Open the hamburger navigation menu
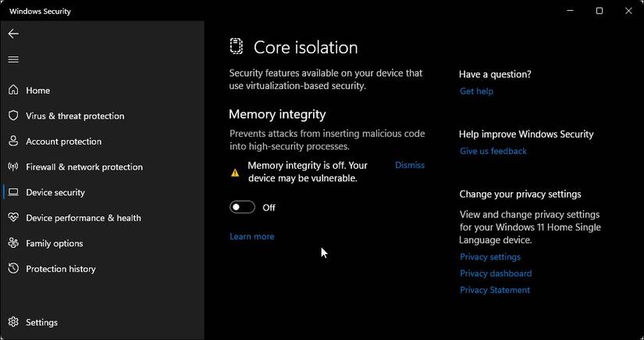644x340 pixels. click(13, 59)
